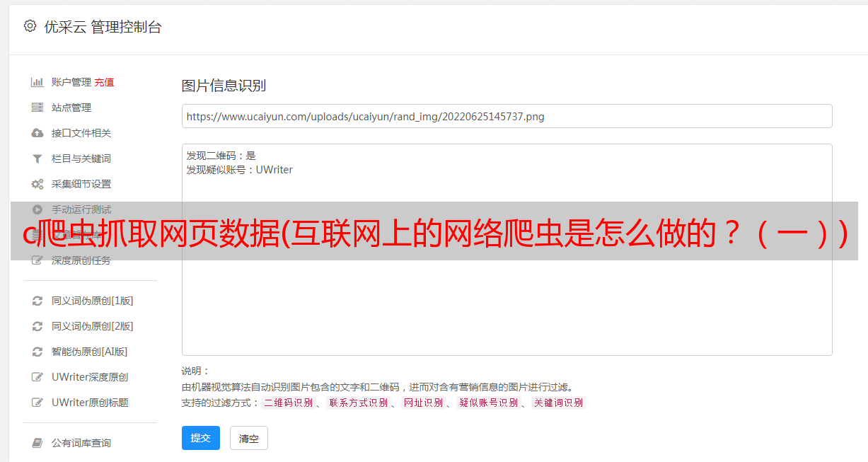Click the gears icon for 采集细节设置
868x462 pixels.
tap(37, 184)
